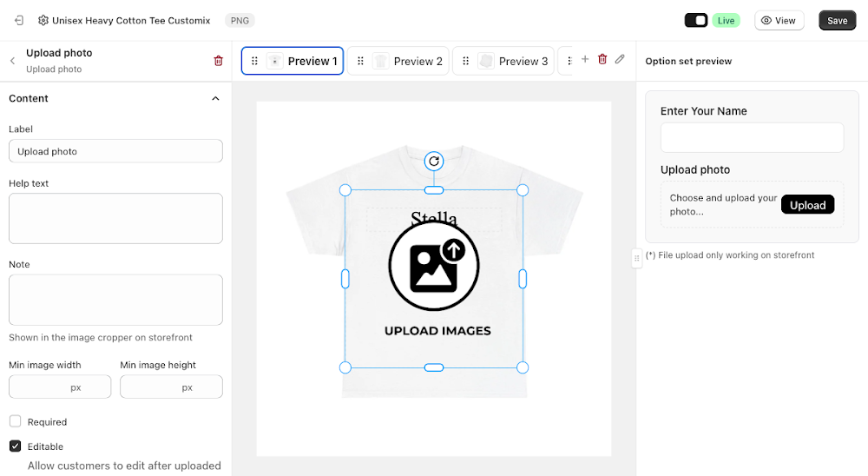Screen dimensions: 868x476
Task: Click the rotate handle above the selection
Action: (434, 162)
